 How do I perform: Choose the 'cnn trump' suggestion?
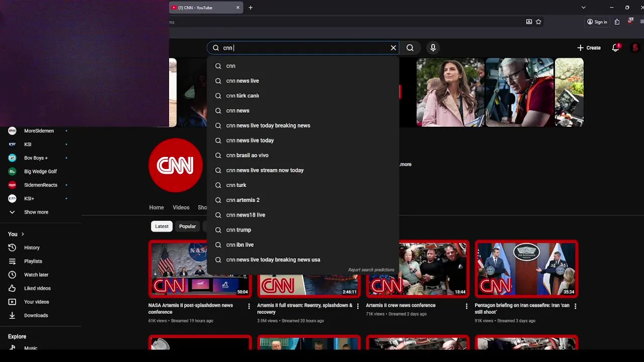coord(303,230)
